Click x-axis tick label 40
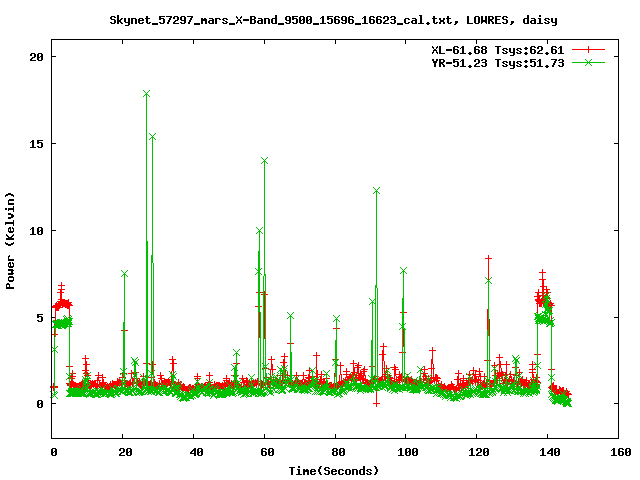This screenshot has width=640, height=480. [196, 452]
